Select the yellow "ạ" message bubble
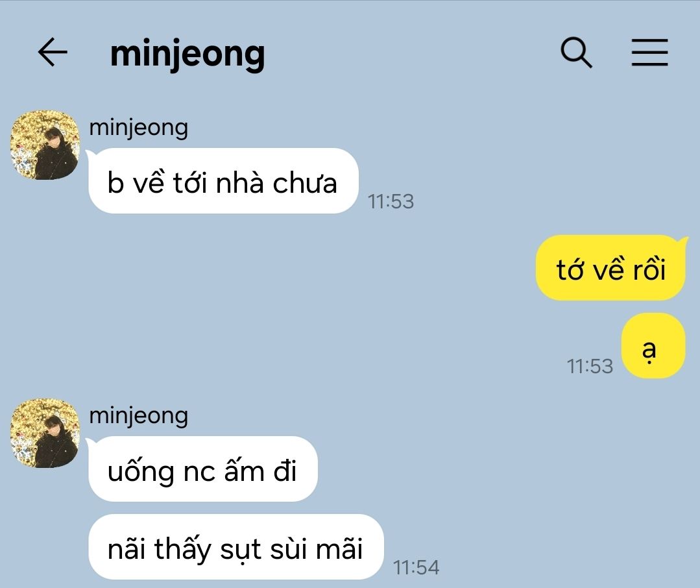Viewport: 700px width, 588px height. click(653, 345)
